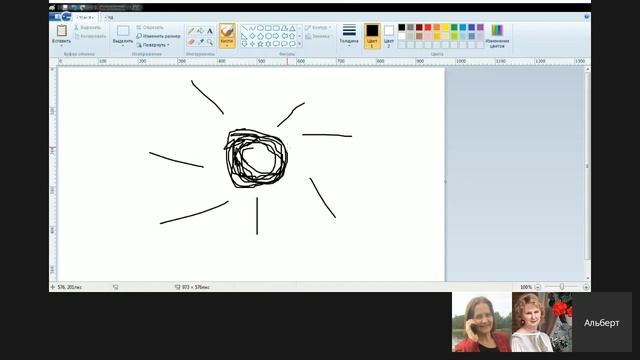
Task: Click the zoom out minus button
Action: 538,287
